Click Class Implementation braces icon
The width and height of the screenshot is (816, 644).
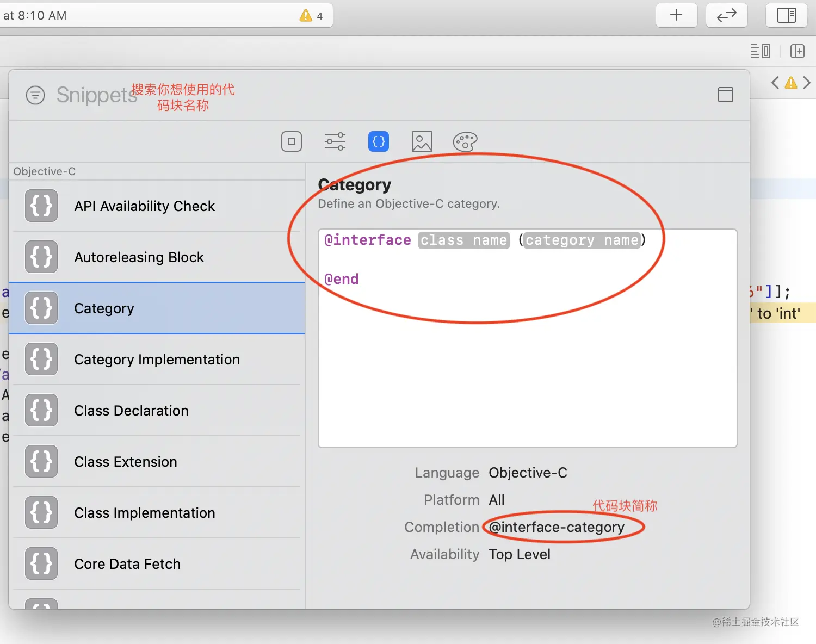point(41,512)
